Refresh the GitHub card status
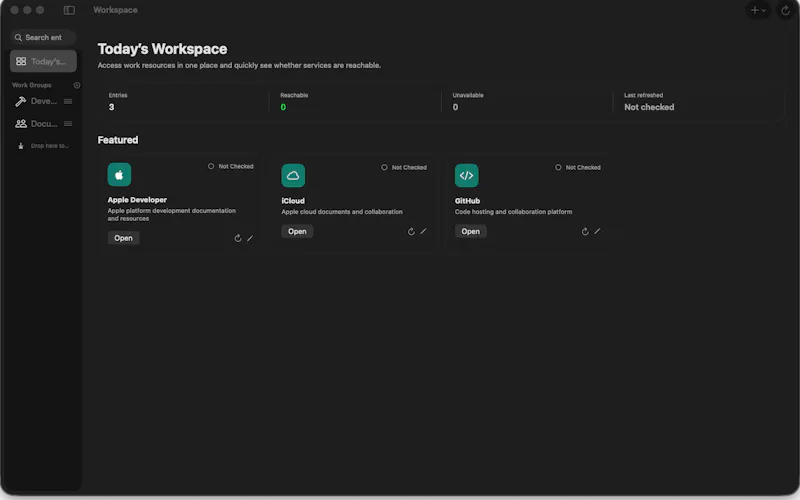This screenshot has height=500, width=800. (585, 232)
